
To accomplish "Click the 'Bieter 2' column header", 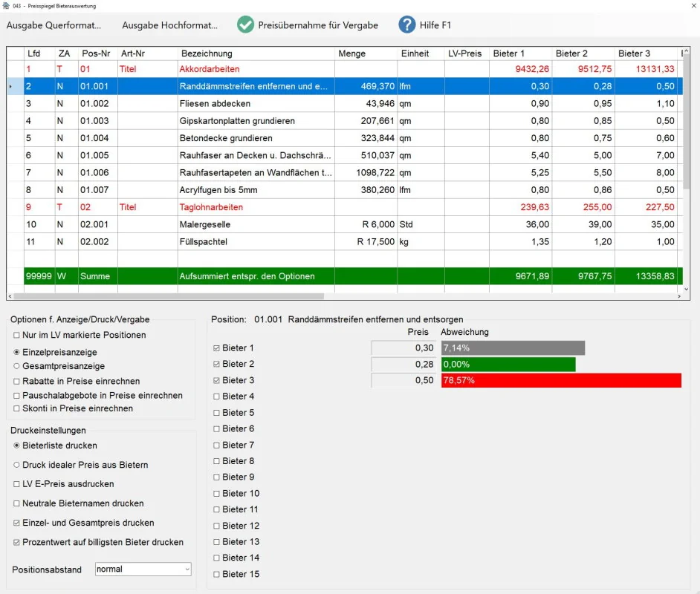I will 571,53.
